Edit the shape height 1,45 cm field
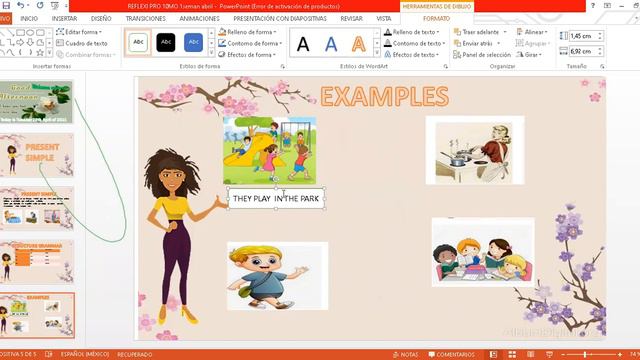Image resolution: width=640 pixels, height=360 pixels. click(x=583, y=36)
